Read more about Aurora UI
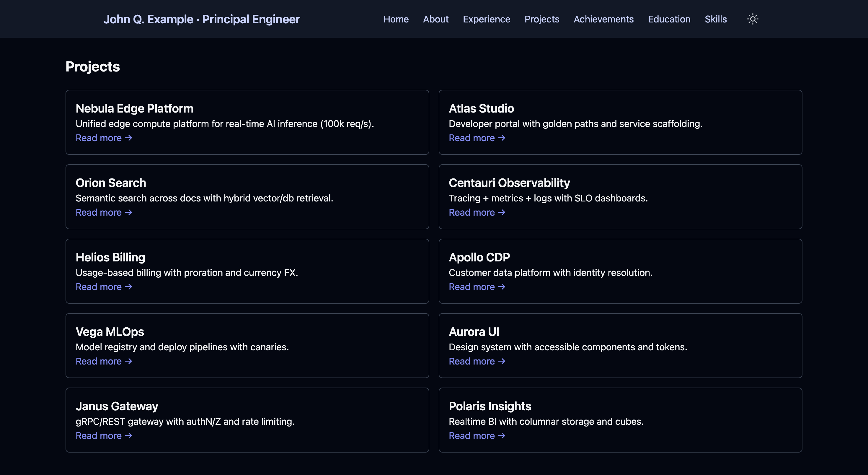 click(x=477, y=361)
